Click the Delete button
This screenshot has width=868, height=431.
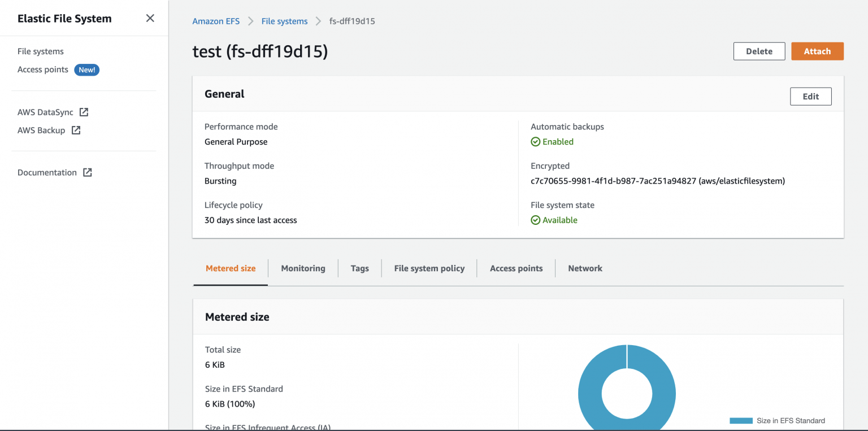(759, 51)
